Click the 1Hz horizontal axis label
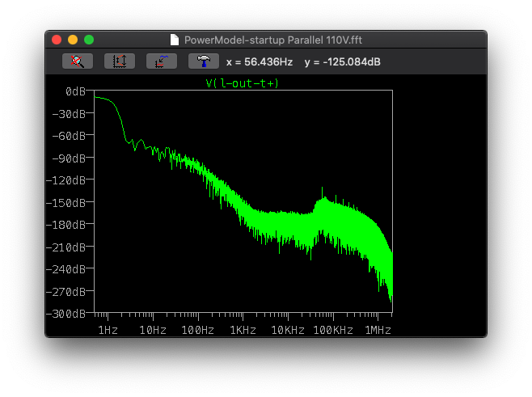 (x=108, y=330)
